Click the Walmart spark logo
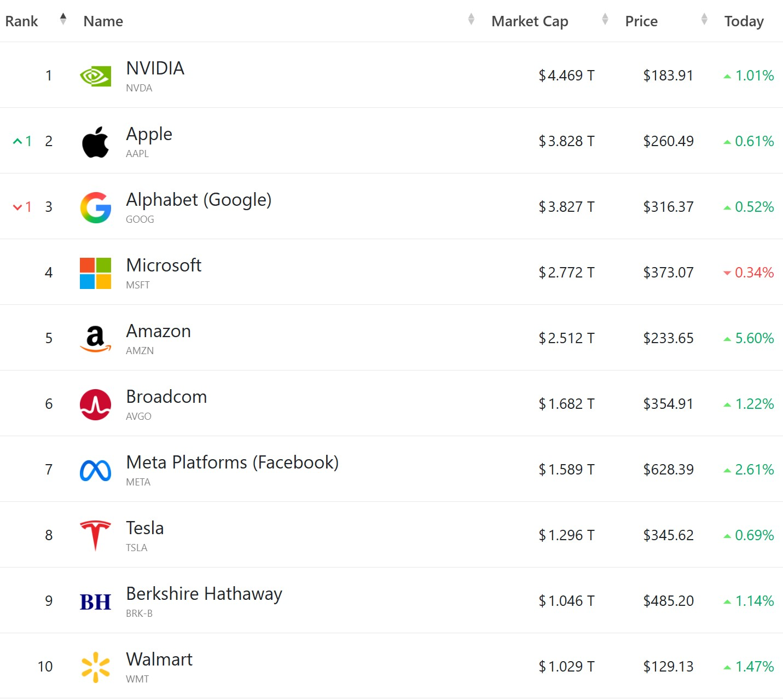This screenshot has width=783, height=700. (95, 667)
